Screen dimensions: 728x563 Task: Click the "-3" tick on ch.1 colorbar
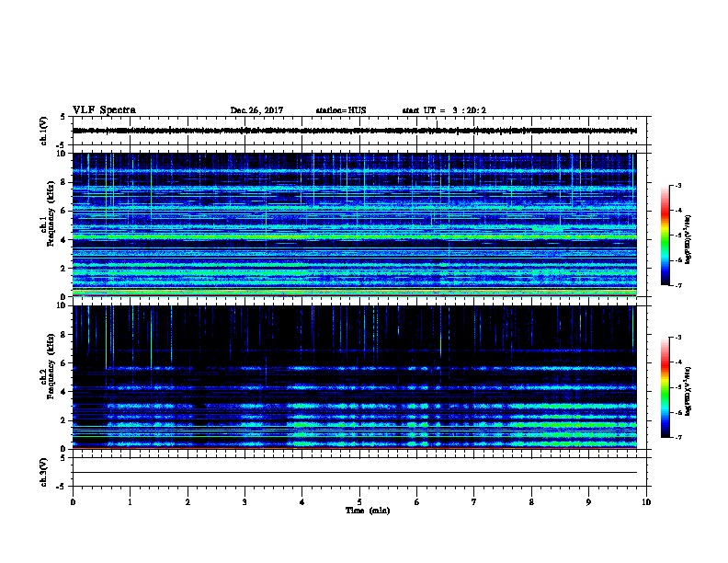[677, 185]
